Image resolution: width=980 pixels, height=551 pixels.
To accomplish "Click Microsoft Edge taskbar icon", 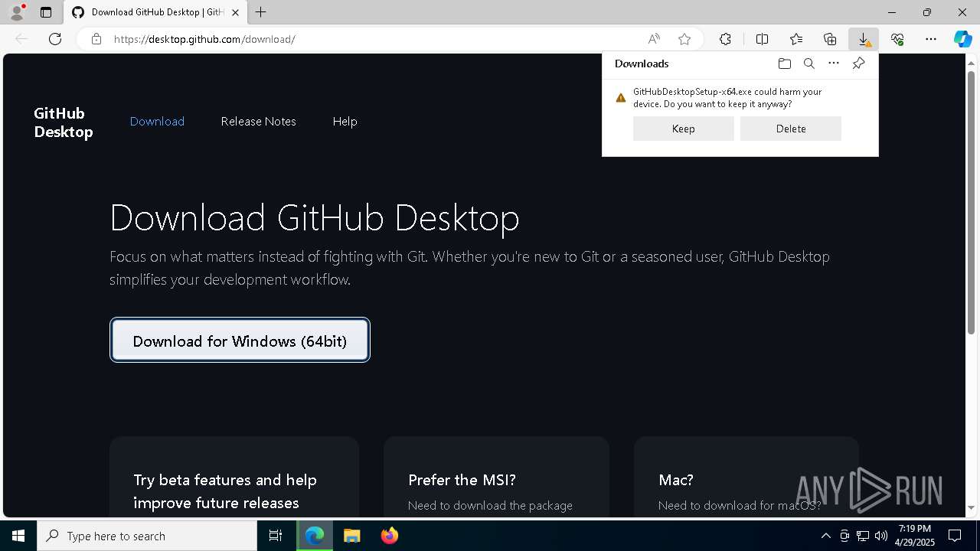I will pyautogui.click(x=315, y=536).
